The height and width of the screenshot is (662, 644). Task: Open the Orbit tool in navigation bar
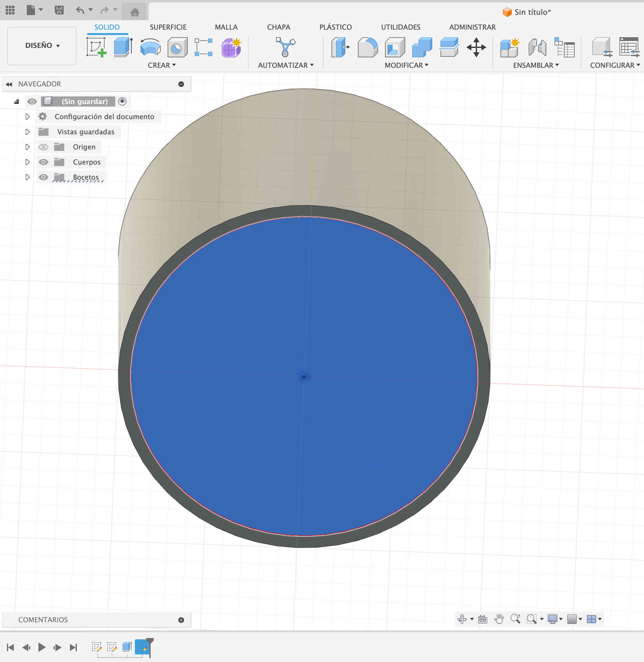[x=462, y=619]
